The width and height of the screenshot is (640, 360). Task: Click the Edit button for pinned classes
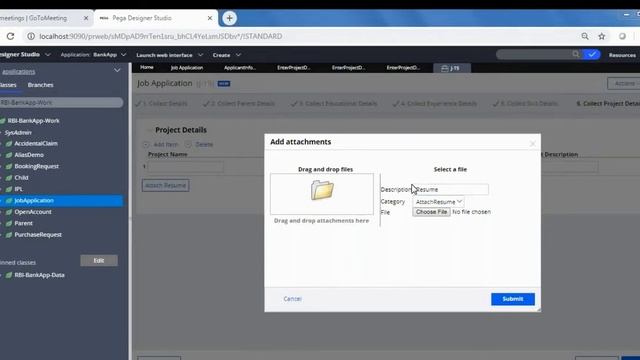click(x=99, y=260)
